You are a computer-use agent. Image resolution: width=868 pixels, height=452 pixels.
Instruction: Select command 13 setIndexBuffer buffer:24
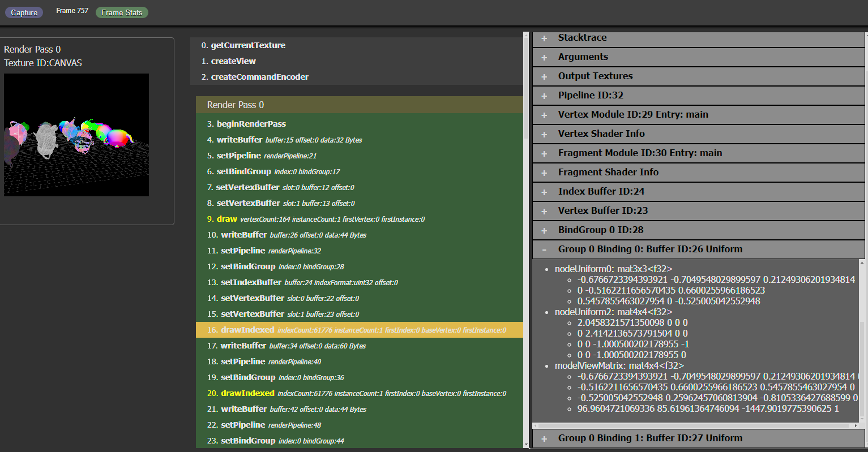click(360, 282)
